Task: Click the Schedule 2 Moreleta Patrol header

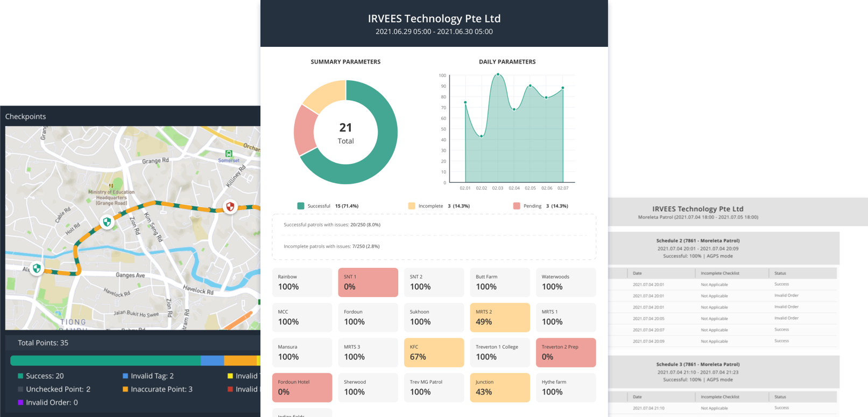Action: 697,241
